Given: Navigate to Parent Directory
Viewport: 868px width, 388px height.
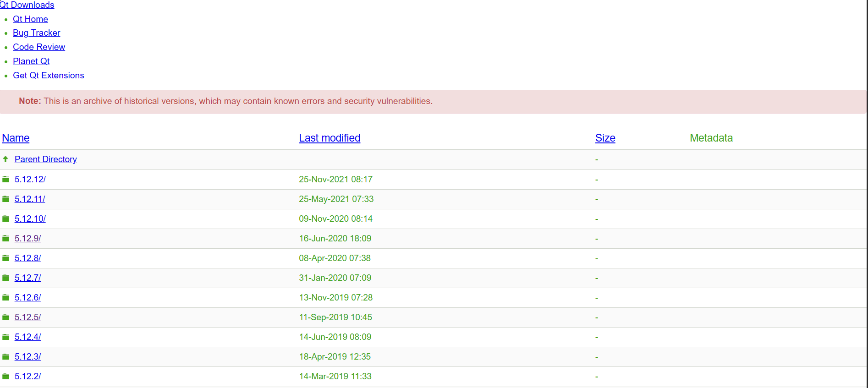Looking at the screenshot, I should 46,159.
